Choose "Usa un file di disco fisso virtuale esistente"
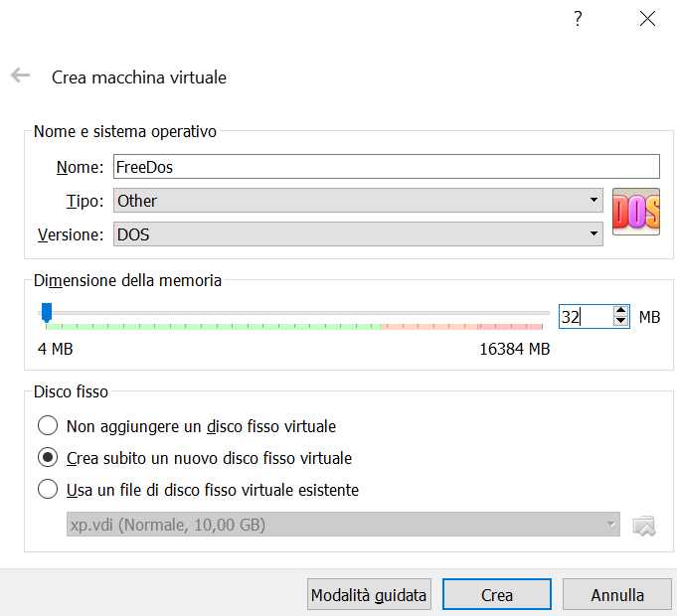The image size is (677, 616). (x=47, y=490)
